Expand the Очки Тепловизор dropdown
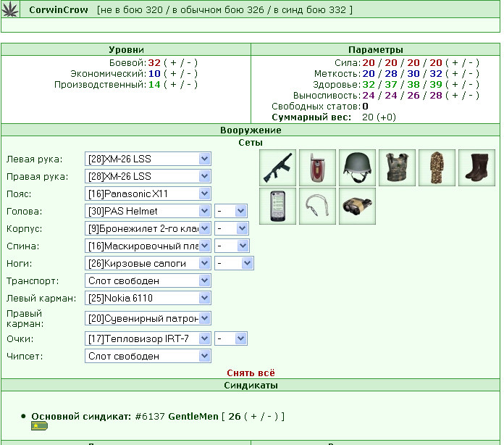 tap(148, 338)
